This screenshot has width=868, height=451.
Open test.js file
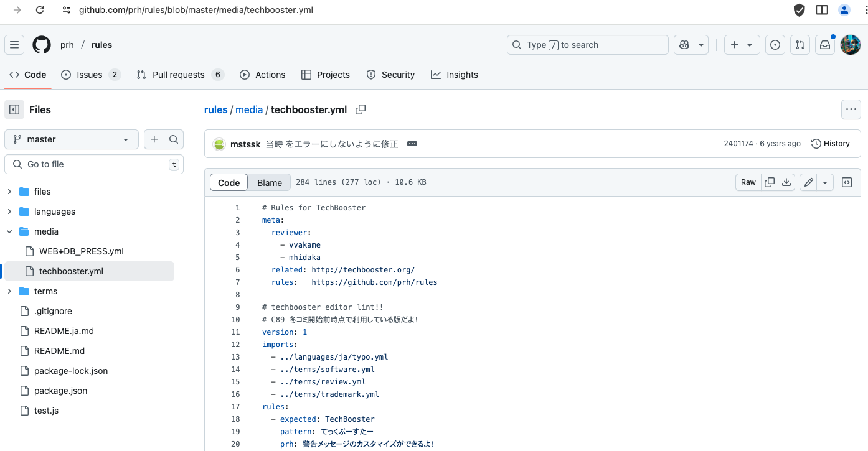click(x=46, y=411)
